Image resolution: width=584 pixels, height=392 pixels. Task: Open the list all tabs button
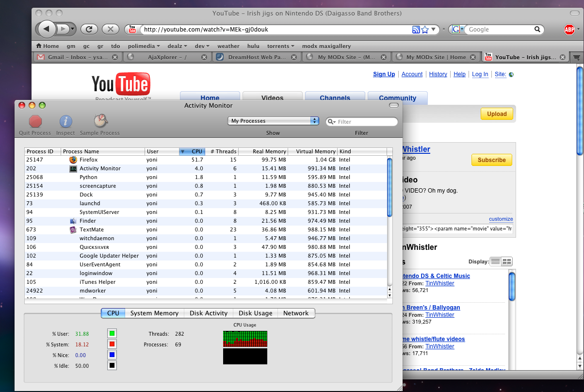(x=576, y=57)
